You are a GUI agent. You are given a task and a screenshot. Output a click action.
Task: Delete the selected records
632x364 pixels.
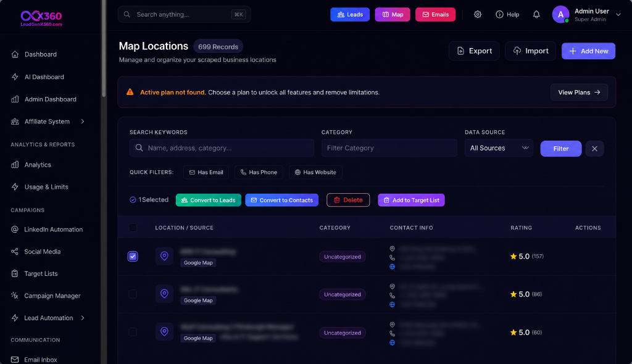pyautogui.click(x=348, y=200)
